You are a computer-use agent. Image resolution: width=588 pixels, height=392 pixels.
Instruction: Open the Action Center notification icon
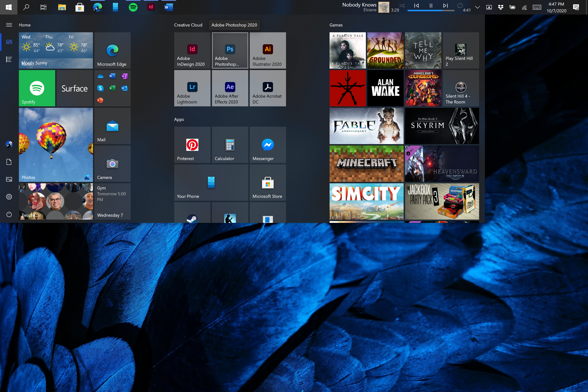[x=576, y=7]
